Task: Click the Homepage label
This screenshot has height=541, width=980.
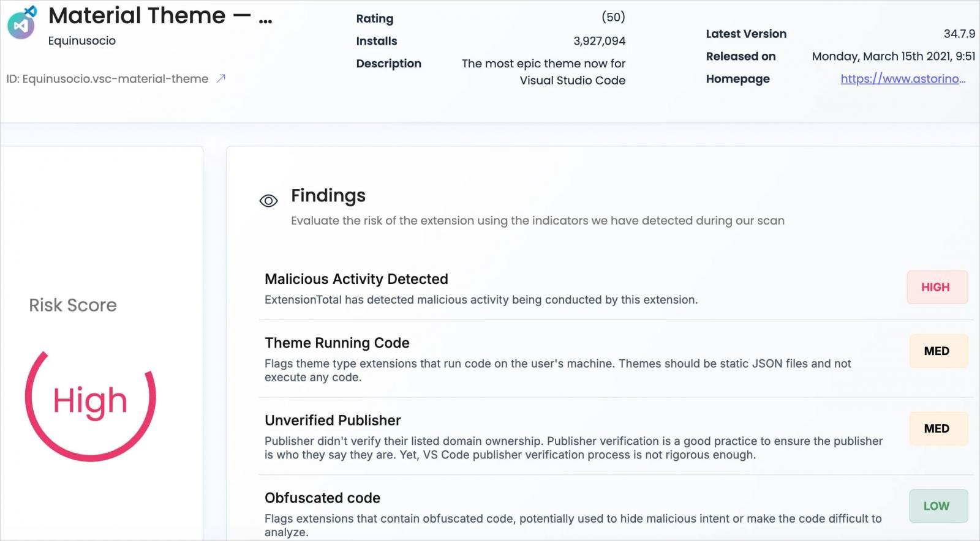Action: [x=737, y=79]
